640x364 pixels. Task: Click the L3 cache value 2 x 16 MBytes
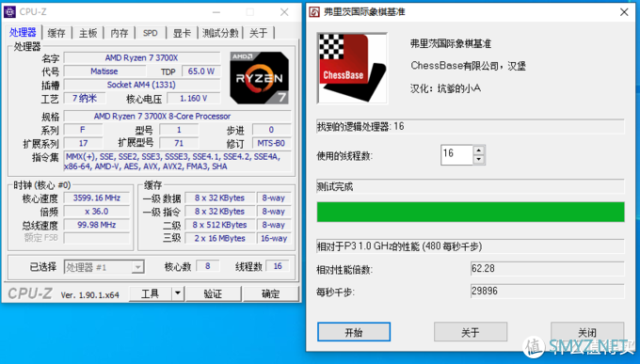[x=219, y=238]
